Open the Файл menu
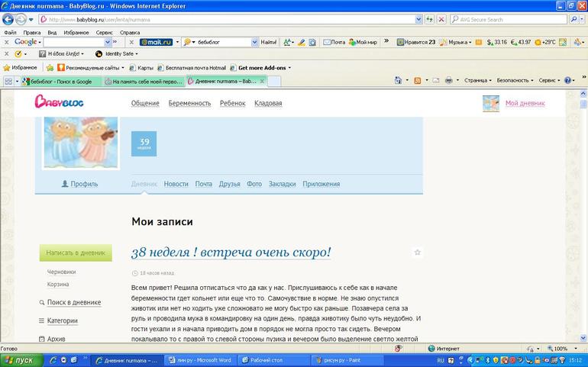The image size is (588, 367). [10, 33]
